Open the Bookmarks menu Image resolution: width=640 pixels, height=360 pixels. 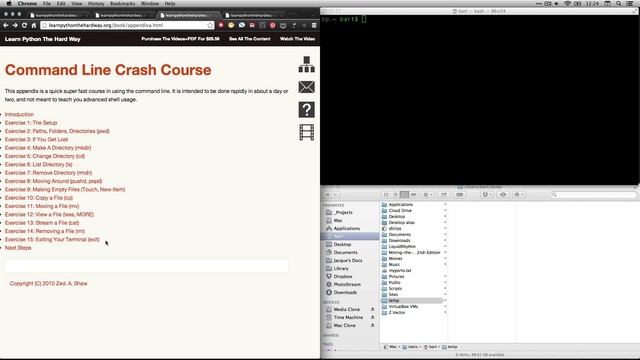point(122,3)
